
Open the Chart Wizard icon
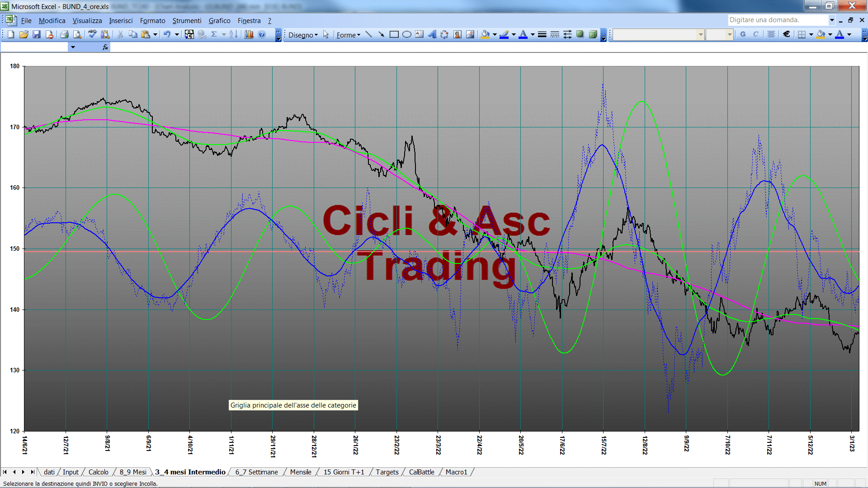[249, 34]
